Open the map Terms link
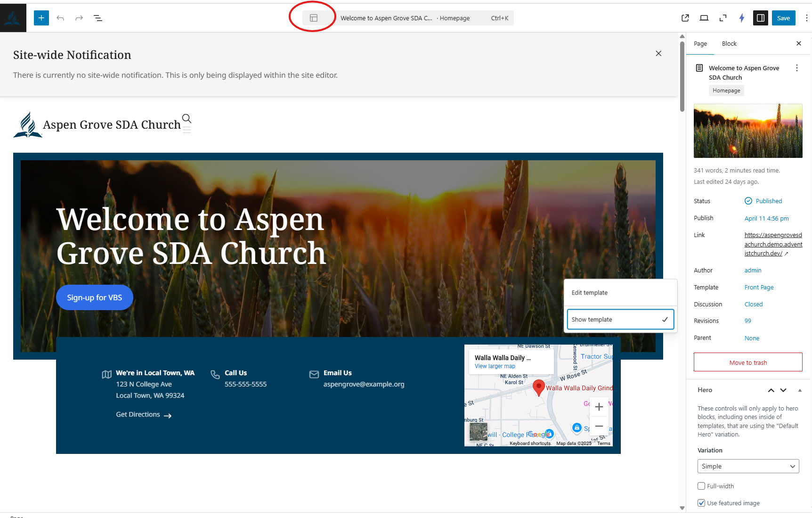 click(x=603, y=443)
